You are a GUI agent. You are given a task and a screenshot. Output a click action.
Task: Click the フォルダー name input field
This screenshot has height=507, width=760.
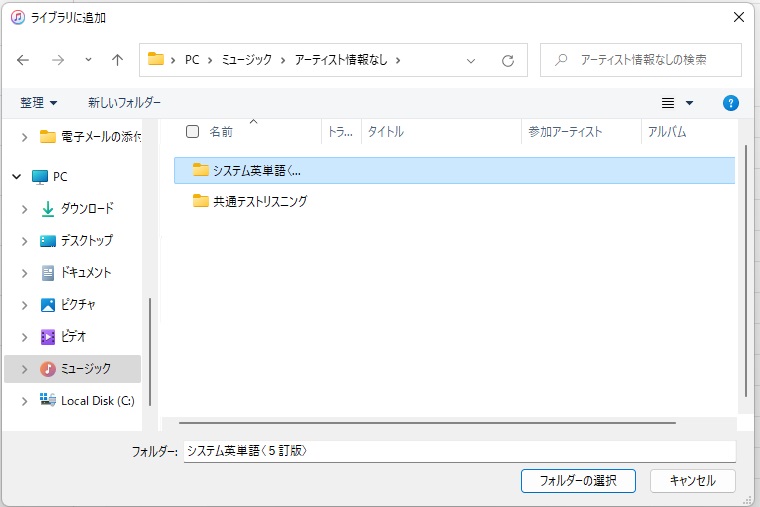459,451
